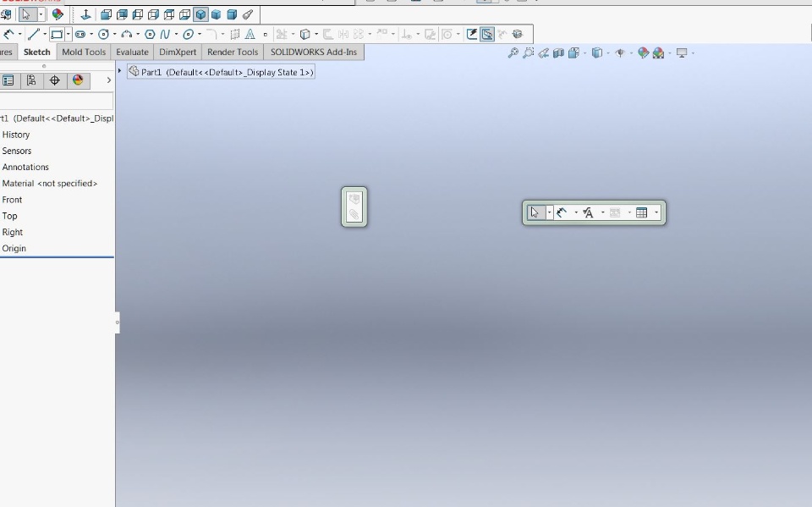The image size is (812, 507).
Task: Switch to the DimXpert tab
Action: point(178,52)
